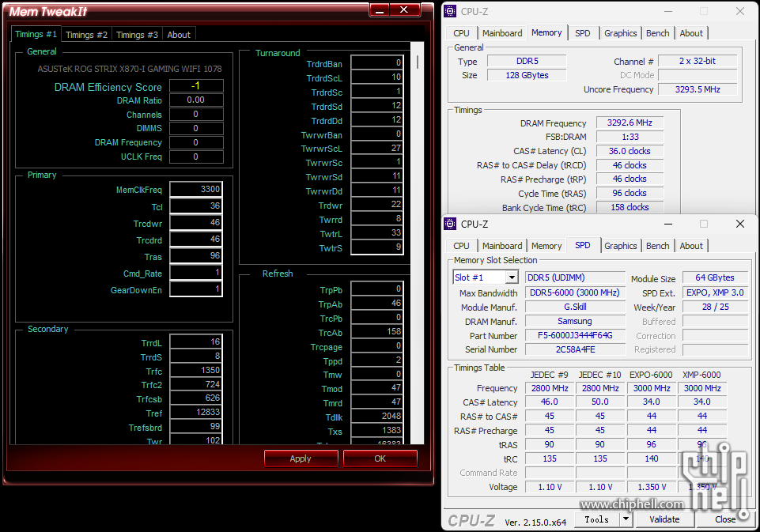Open Bench tab in lower CPU-Z window

pyautogui.click(x=658, y=246)
